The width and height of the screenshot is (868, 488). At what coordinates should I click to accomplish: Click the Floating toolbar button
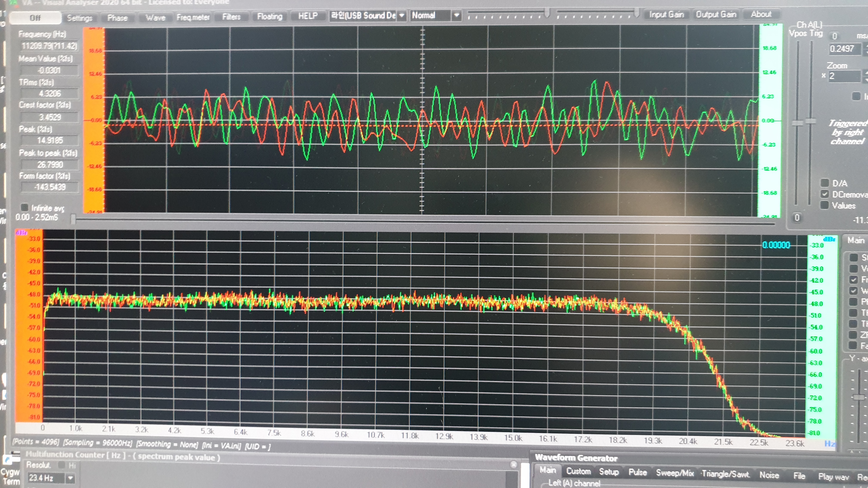click(x=270, y=17)
